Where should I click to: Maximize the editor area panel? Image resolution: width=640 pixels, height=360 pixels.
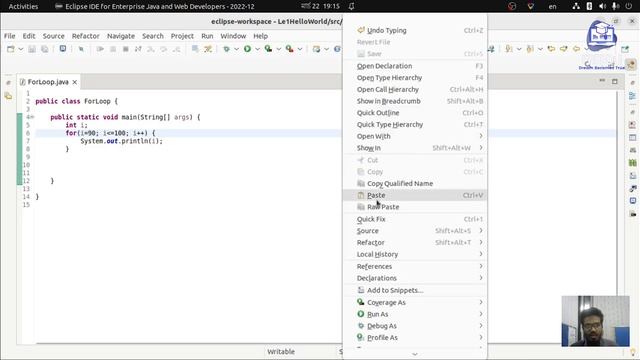pos(615,81)
